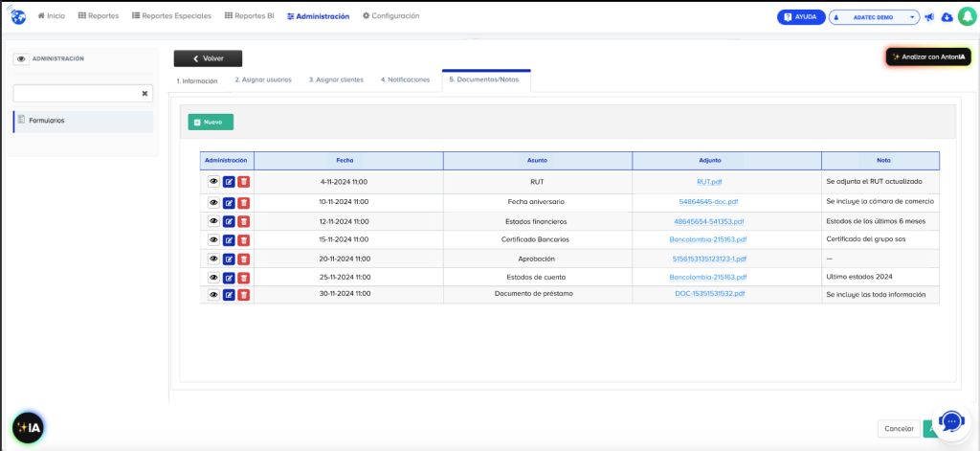Clear the sidebar search with the X
Screen dimensions: 980x451
pyautogui.click(x=145, y=93)
